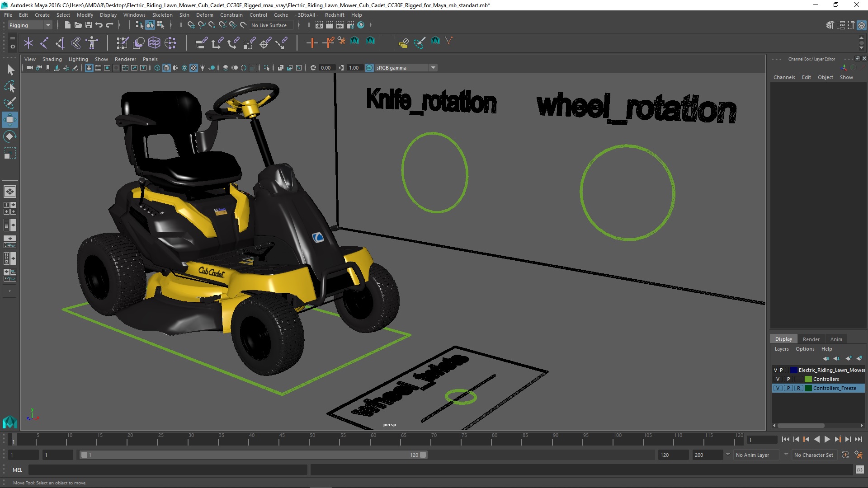Toggle reference R on Controllers_Freeze layer
This screenshot has width=868, height=488.
[x=799, y=388]
